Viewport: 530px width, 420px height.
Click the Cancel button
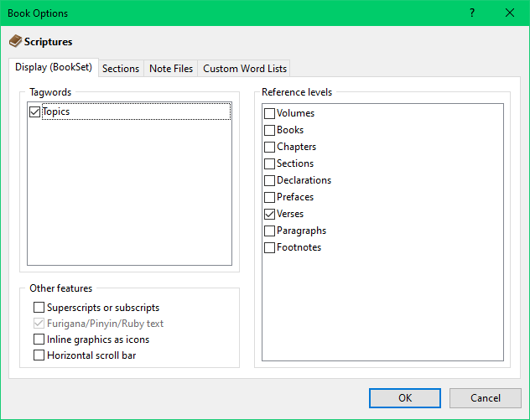point(486,398)
